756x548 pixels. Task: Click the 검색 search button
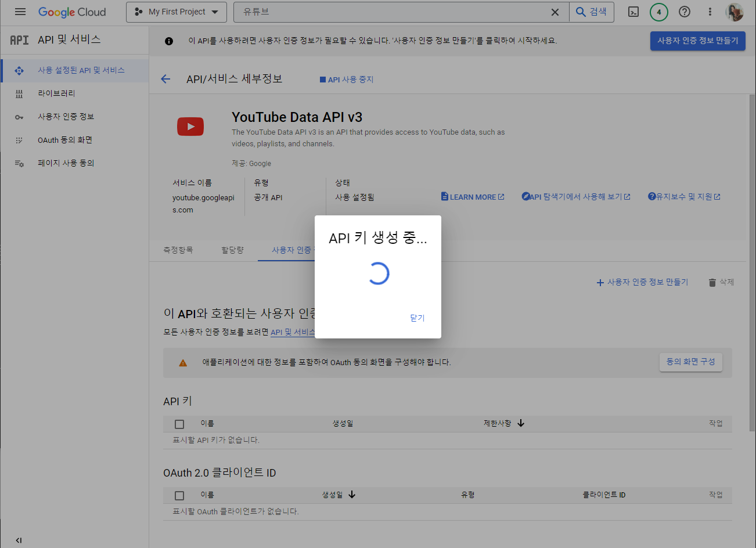592,12
